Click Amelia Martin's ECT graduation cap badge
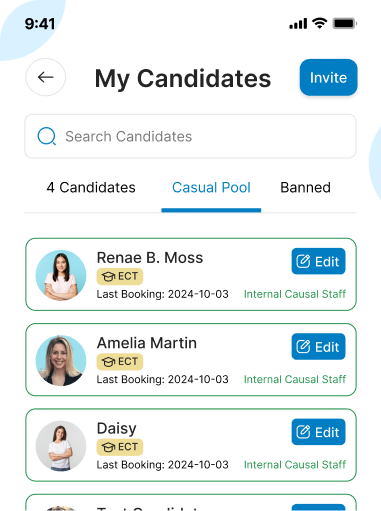This screenshot has height=511, width=381. 120,362
